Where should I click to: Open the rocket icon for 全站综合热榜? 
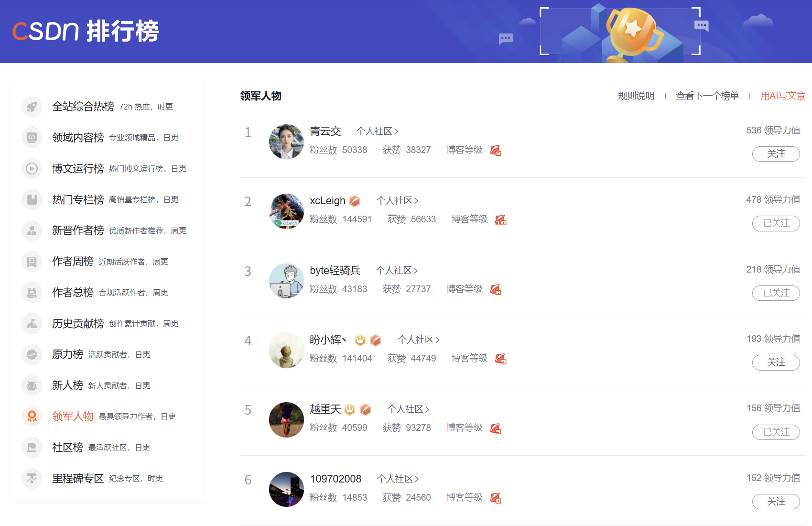point(32,107)
